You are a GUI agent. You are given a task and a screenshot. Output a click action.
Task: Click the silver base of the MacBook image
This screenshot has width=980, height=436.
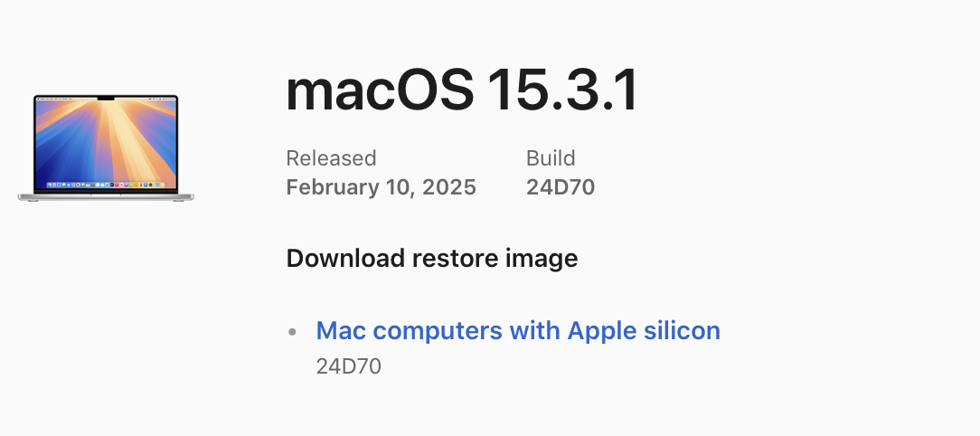tap(106, 197)
